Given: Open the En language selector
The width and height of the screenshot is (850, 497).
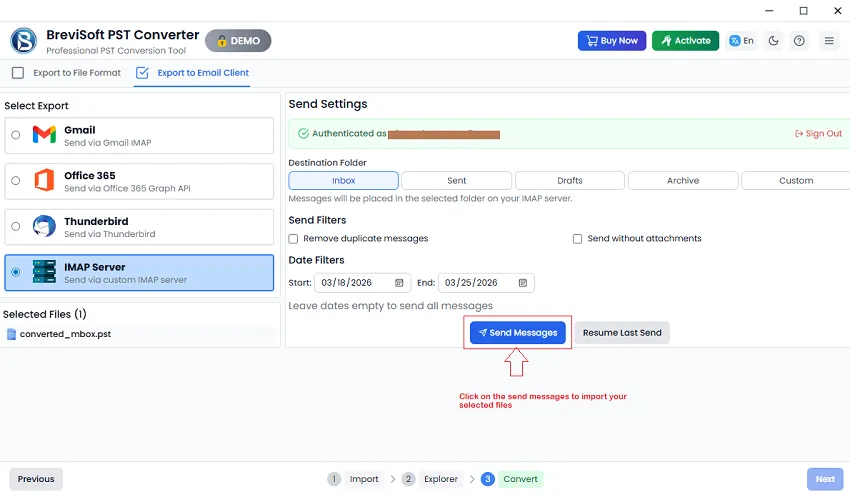Looking at the screenshot, I should point(742,41).
